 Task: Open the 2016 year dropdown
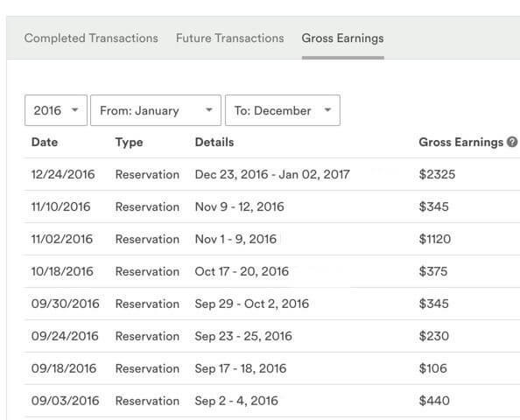pos(56,110)
